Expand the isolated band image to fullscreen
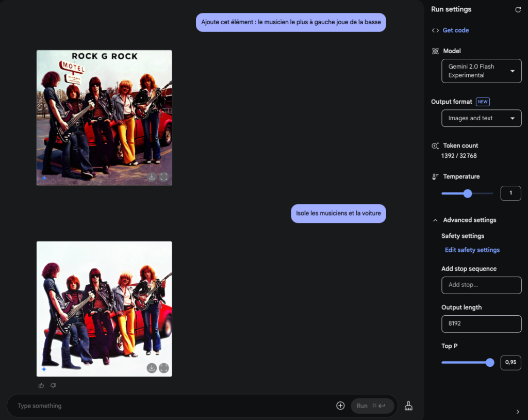Viewport: 528px width, 420px height. [x=163, y=368]
